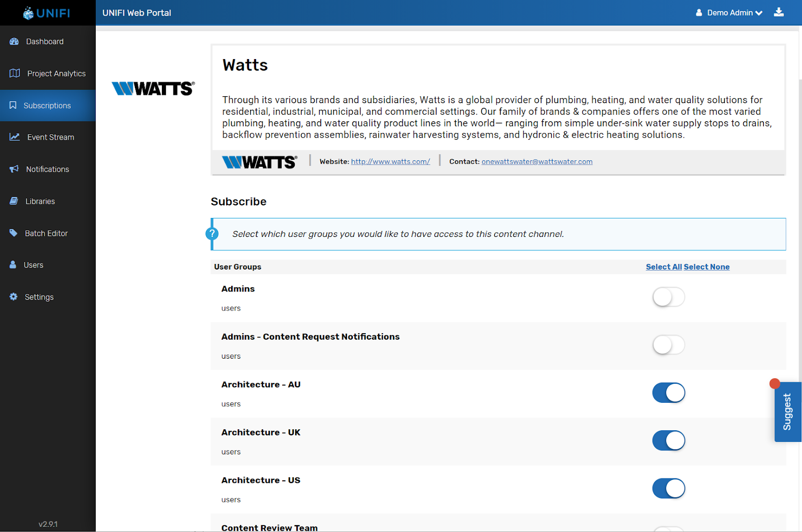The image size is (802, 532).
Task: Click the Event Stream chart icon
Action: point(15,137)
